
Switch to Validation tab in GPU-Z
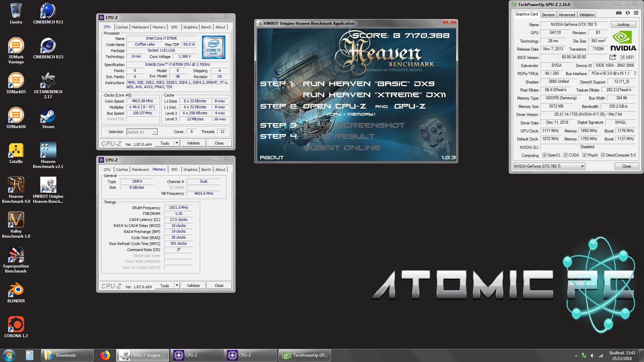click(587, 15)
